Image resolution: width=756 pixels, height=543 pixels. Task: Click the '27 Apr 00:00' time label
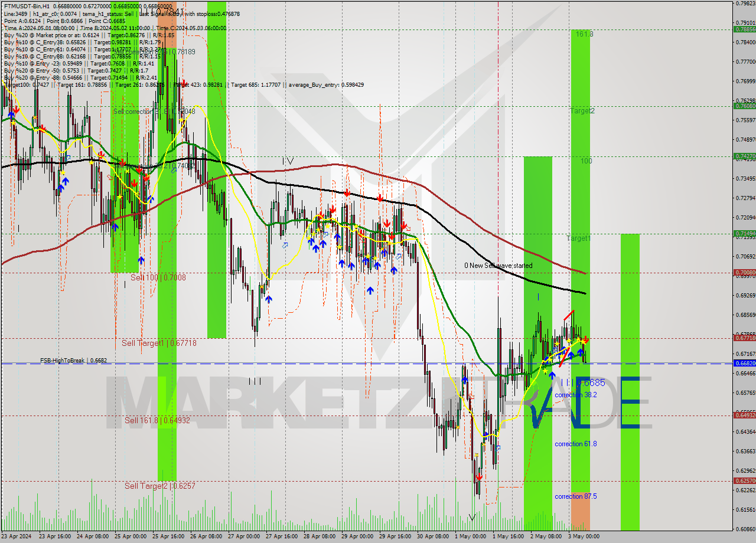(x=243, y=537)
